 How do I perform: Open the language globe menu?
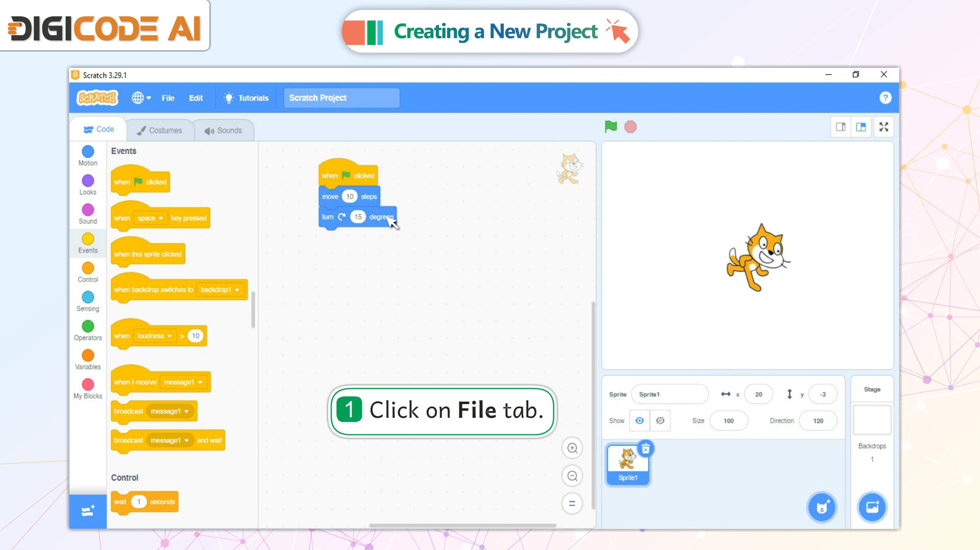141,97
